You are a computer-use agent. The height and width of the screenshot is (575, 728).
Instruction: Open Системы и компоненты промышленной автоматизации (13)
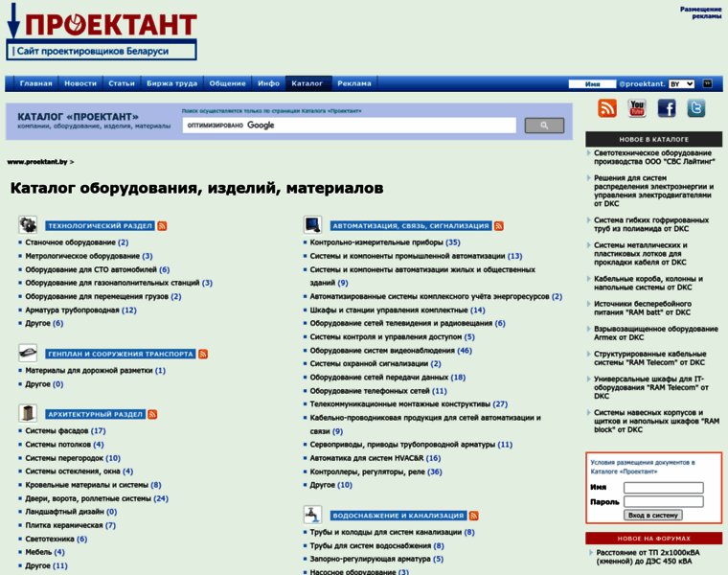(416, 256)
